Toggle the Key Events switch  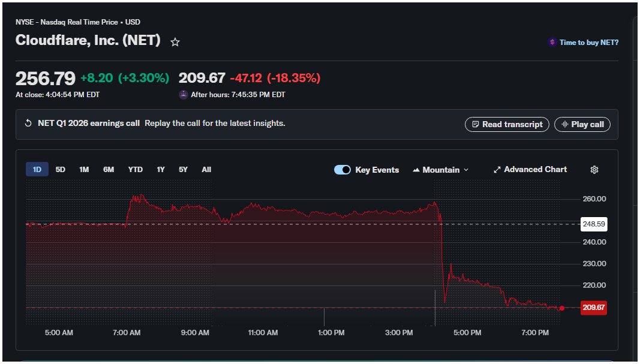pos(342,170)
